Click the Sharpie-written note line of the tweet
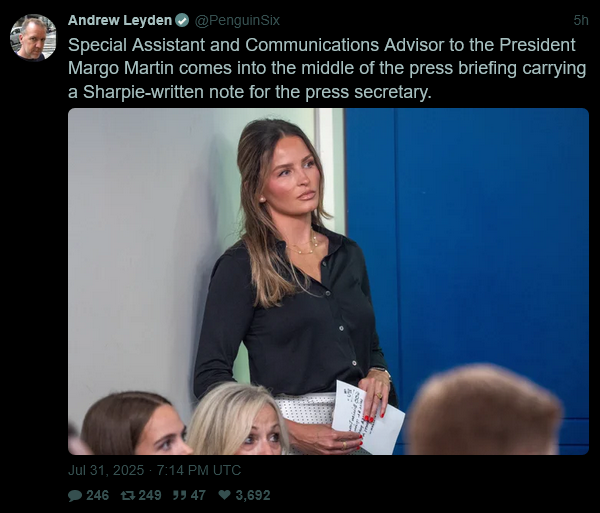Viewport: 600px width, 513px height. click(x=249, y=92)
